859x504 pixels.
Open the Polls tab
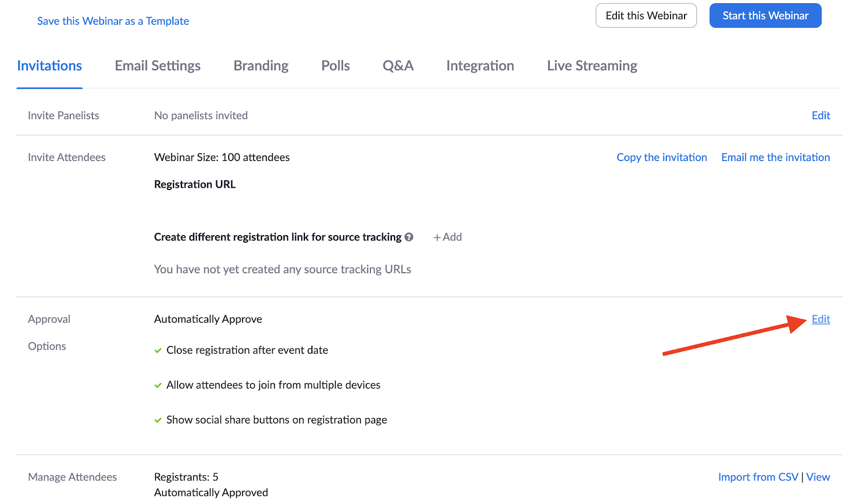[x=336, y=66]
